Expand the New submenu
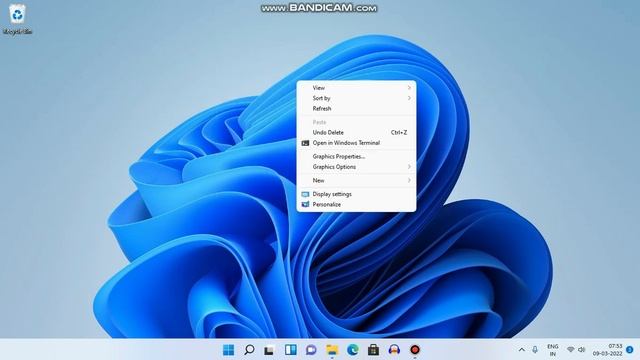The image size is (640, 360). [356, 180]
